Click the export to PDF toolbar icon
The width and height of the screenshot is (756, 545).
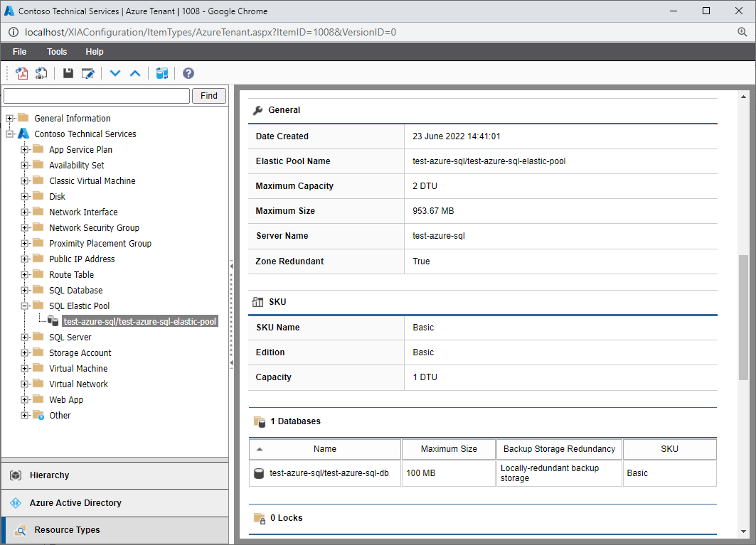[23, 73]
